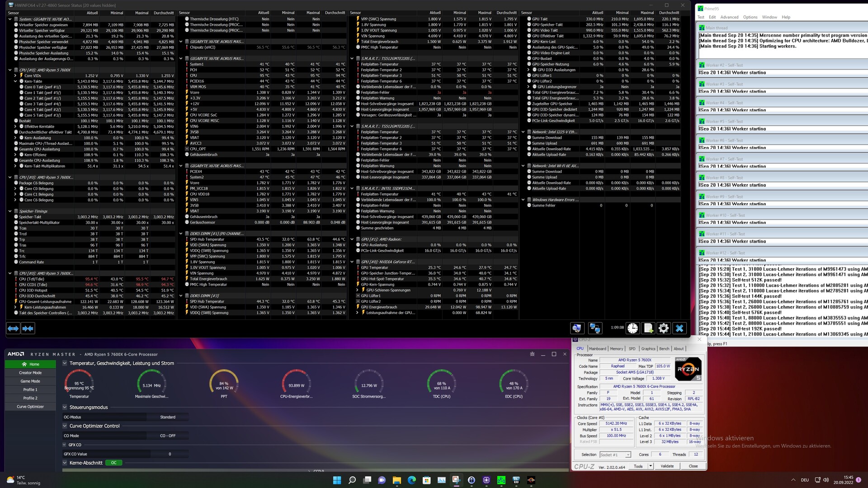
Task: Collapse Steuerungsmodus section
Action: [65, 407]
